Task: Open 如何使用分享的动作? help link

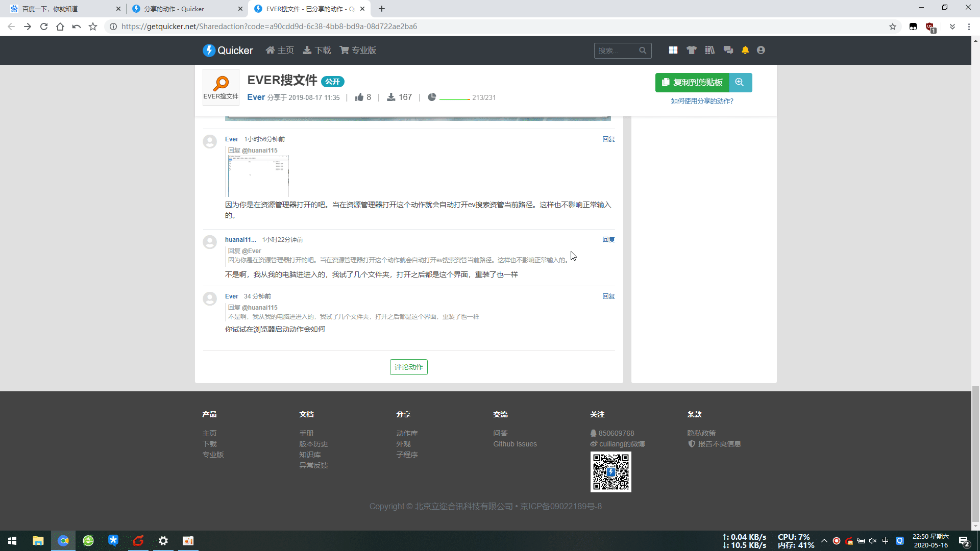Action: point(702,101)
